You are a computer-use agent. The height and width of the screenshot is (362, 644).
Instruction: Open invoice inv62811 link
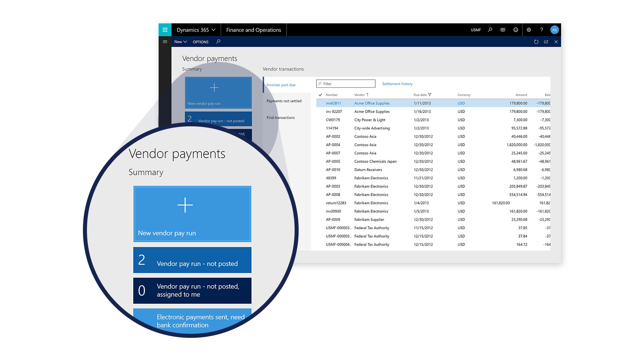click(x=333, y=103)
